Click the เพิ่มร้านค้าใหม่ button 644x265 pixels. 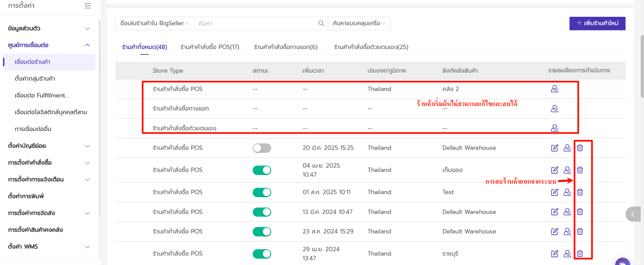coord(597,24)
